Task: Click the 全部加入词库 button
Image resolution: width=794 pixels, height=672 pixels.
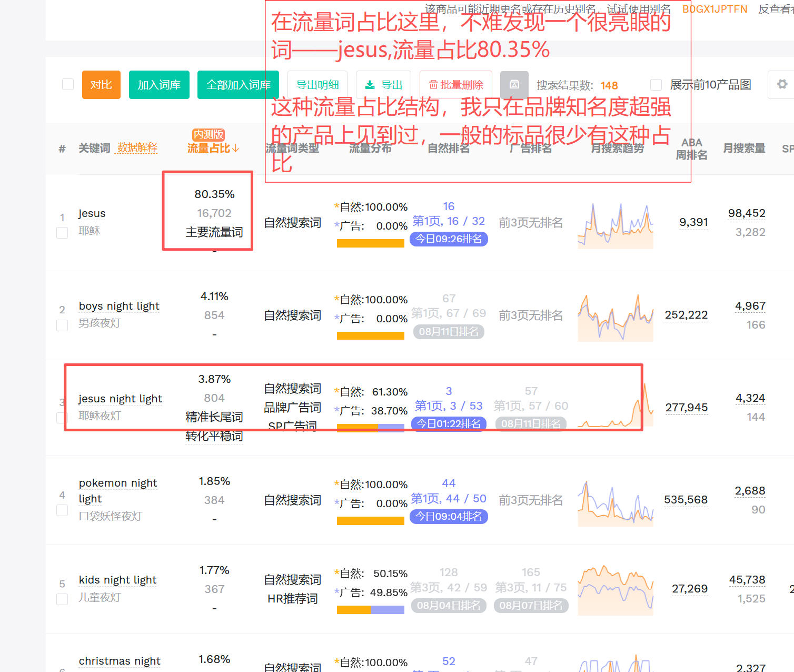Action: coord(239,85)
